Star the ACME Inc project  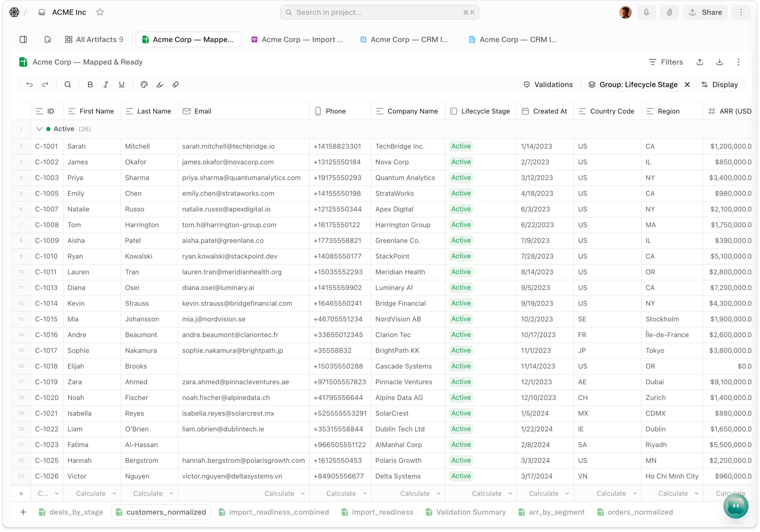(100, 12)
